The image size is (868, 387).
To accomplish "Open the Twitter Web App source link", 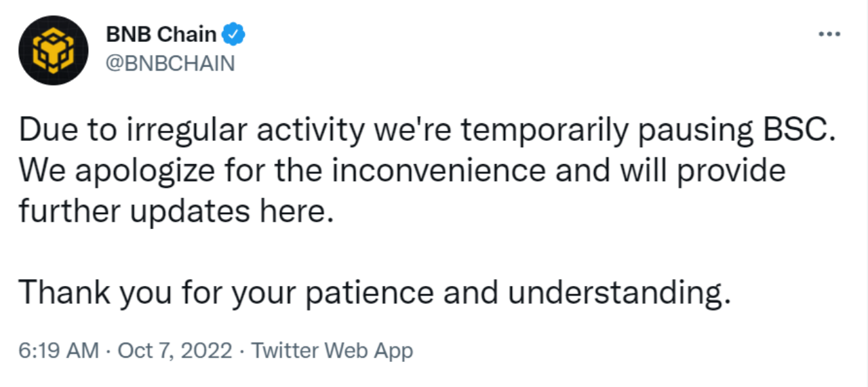I will (332, 351).
